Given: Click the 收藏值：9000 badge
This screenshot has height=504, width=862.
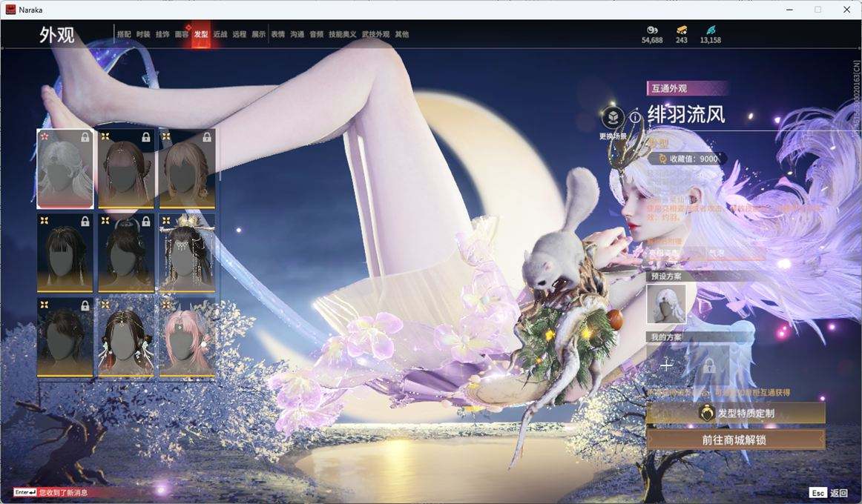Looking at the screenshot, I should coord(687,159).
